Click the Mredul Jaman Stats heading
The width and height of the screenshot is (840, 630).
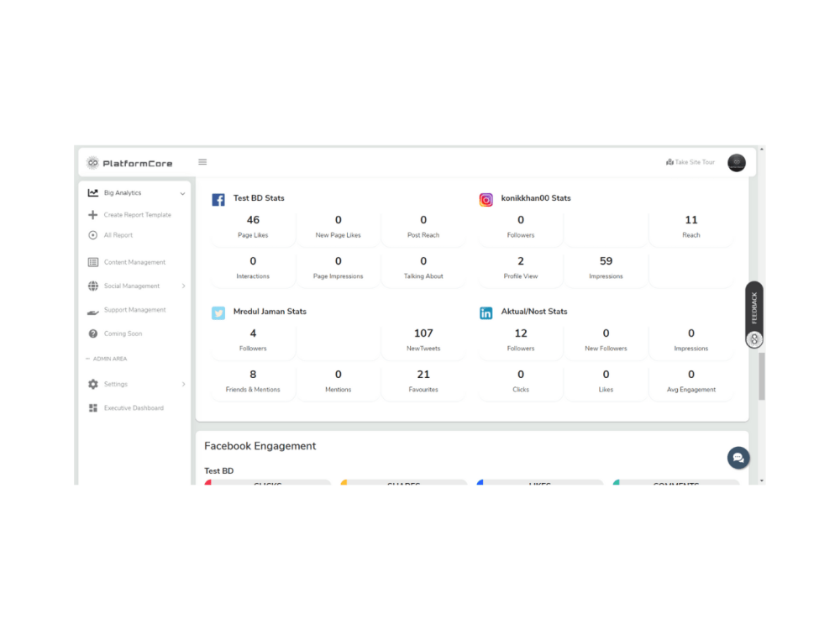click(270, 312)
